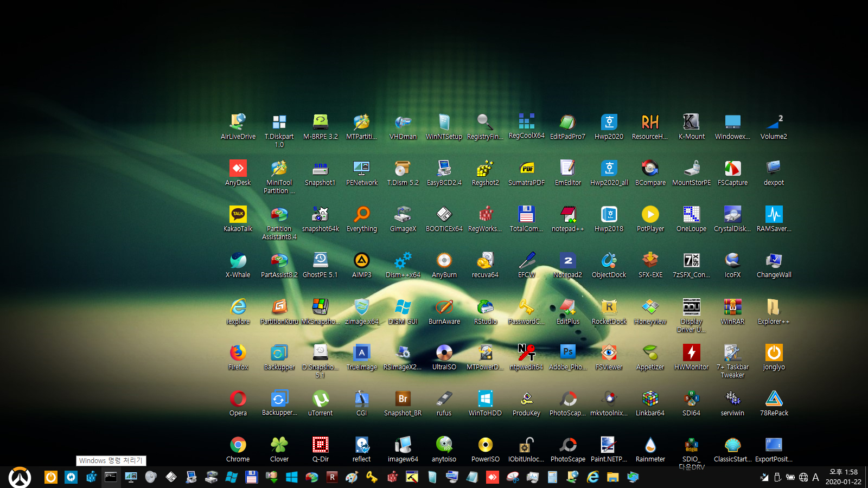
Task: Open the blue floppy taskbar icon
Action: click(x=252, y=477)
